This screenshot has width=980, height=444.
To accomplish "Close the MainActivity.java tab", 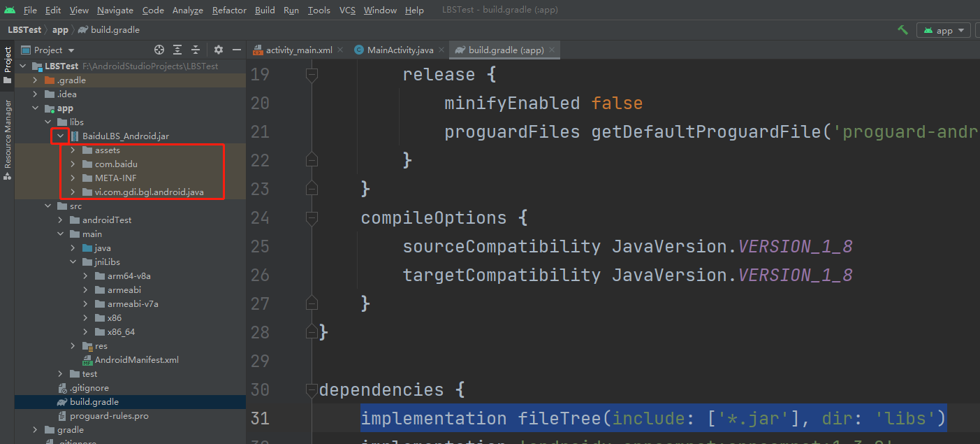I will coord(441,50).
